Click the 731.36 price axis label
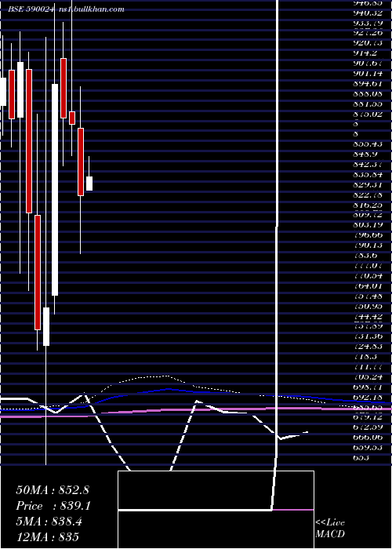The height and width of the screenshot is (549, 392). pos(368,336)
